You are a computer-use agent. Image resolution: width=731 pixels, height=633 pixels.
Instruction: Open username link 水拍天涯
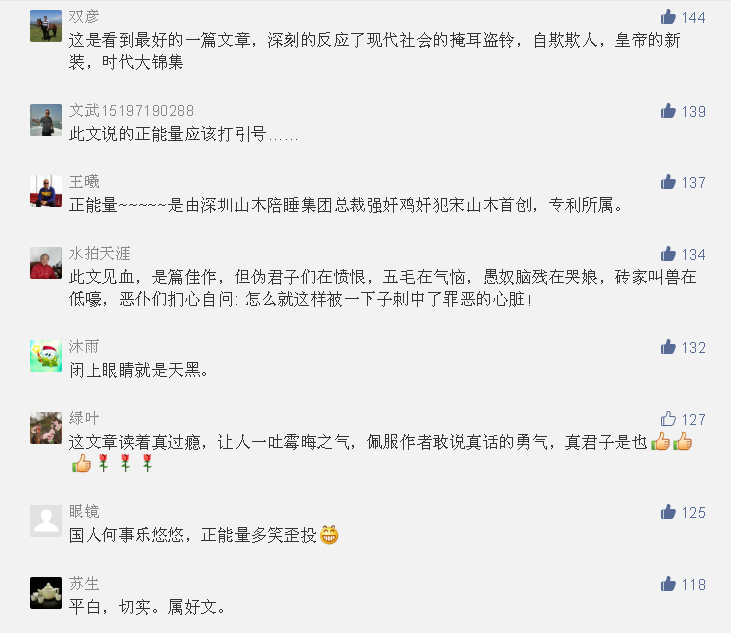click(x=99, y=254)
